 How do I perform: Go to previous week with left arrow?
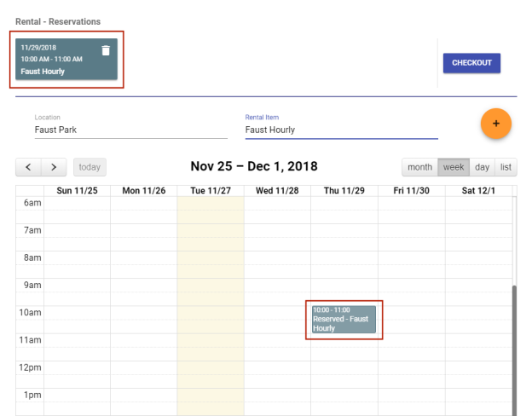click(28, 167)
